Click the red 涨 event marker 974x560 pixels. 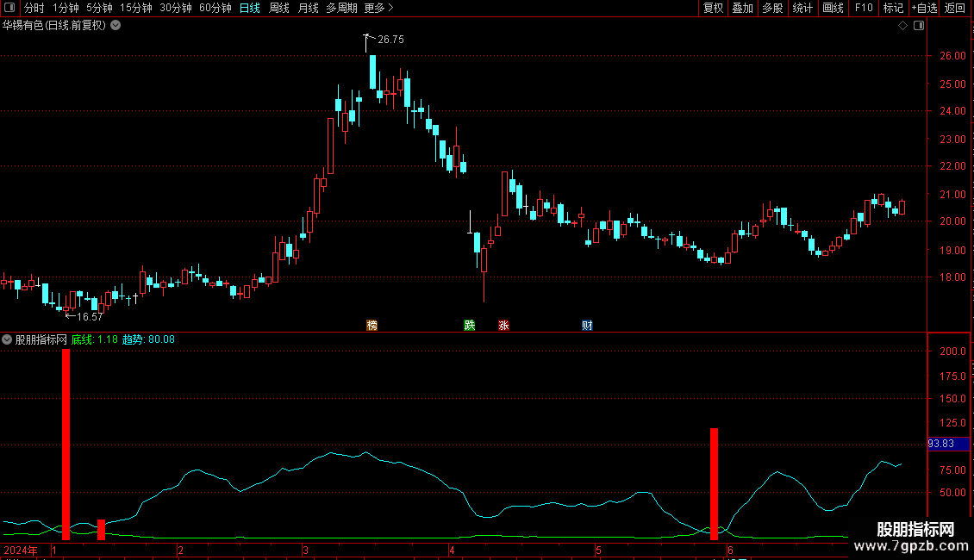(503, 326)
